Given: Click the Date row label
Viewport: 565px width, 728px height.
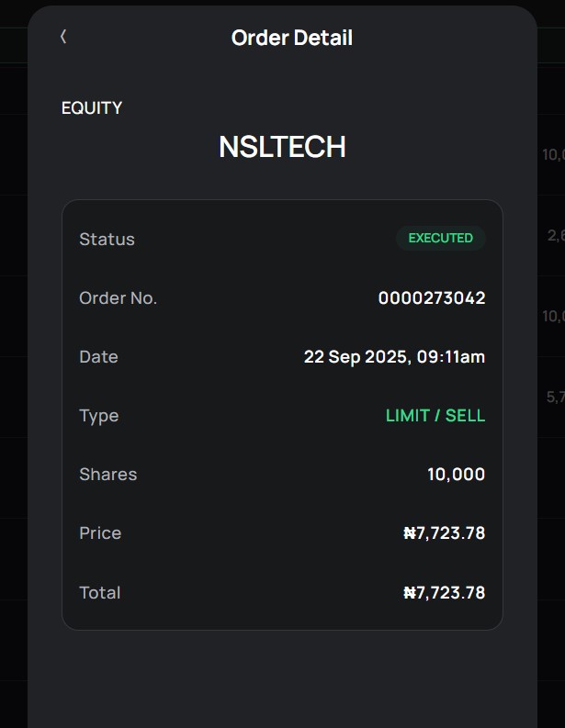Looking at the screenshot, I should tap(98, 356).
